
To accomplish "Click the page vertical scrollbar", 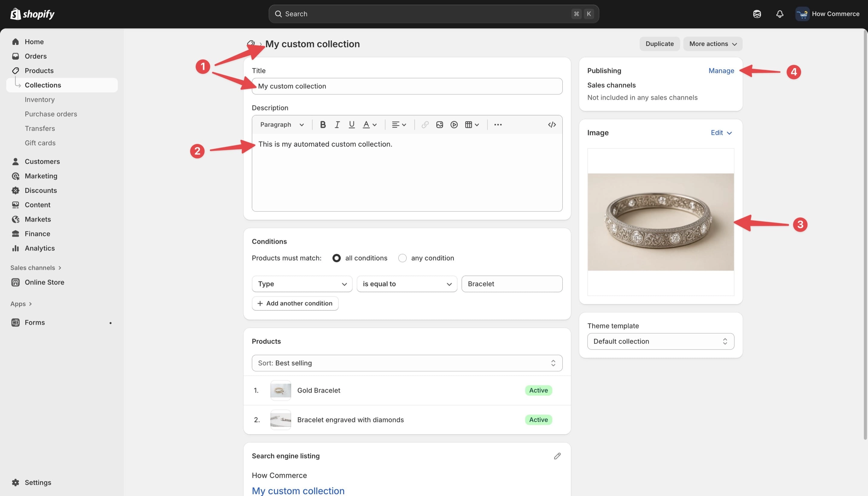I will 865,235.
